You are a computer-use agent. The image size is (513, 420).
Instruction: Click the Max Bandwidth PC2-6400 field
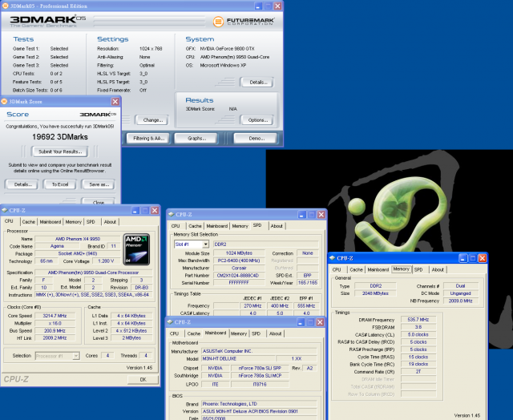239,260
